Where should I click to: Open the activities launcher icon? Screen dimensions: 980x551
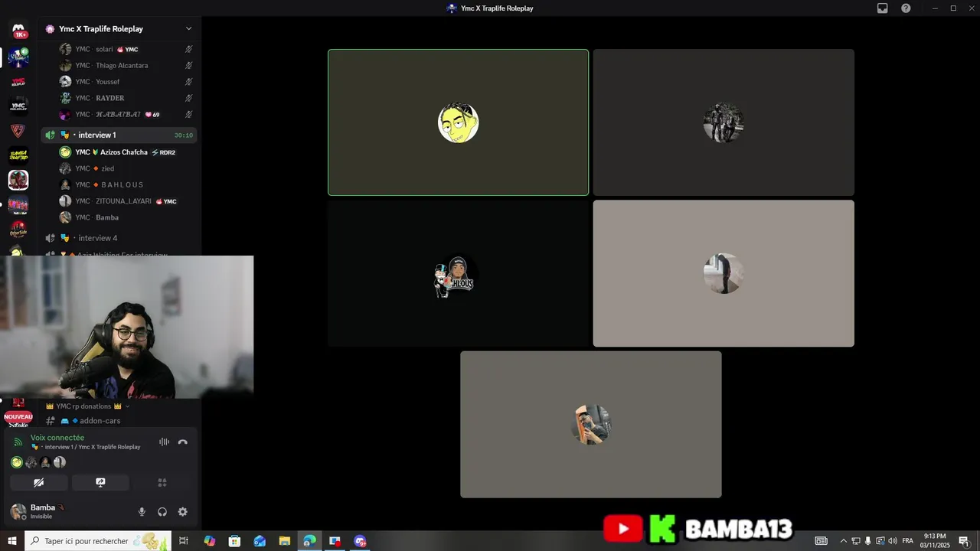coord(162,483)
